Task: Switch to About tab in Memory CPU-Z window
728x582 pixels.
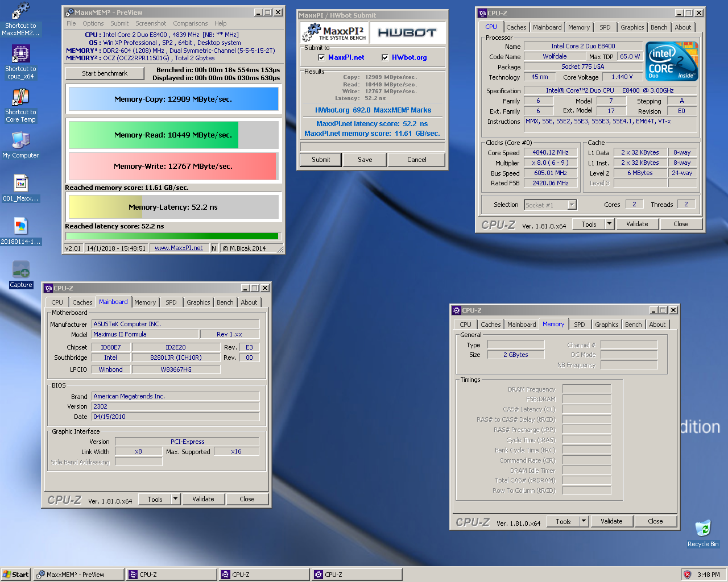Action: 657,325
